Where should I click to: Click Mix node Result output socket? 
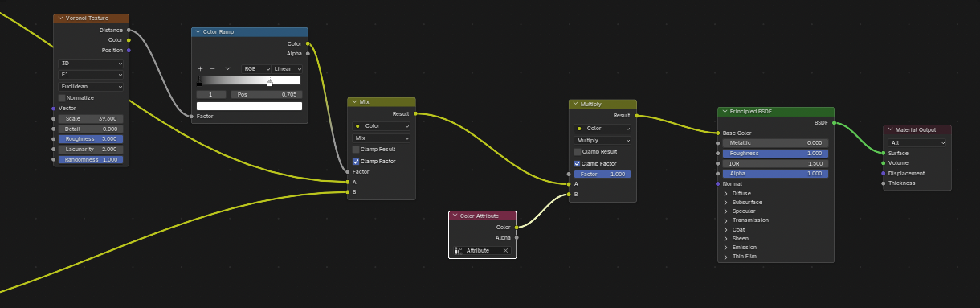coord(415,114)
